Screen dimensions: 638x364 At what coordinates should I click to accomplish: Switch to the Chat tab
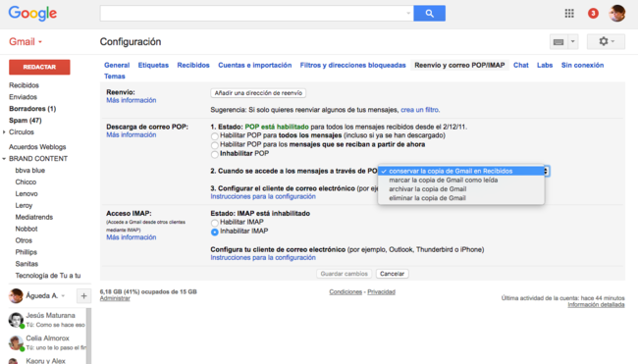(521, 65)
